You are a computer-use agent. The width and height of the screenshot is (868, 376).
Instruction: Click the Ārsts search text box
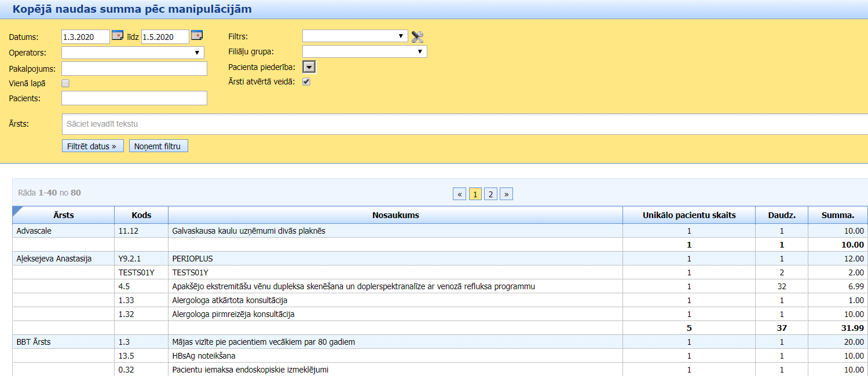tap(463, 124)
